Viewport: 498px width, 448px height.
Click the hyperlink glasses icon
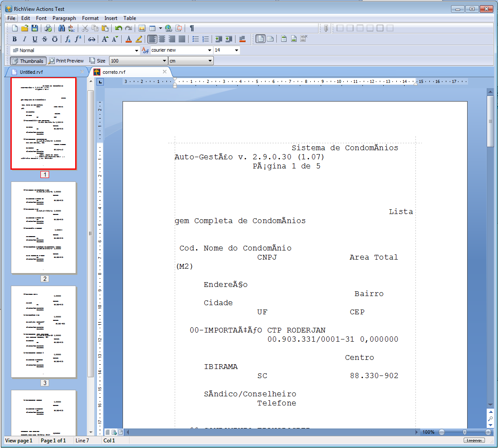(91, 39)
